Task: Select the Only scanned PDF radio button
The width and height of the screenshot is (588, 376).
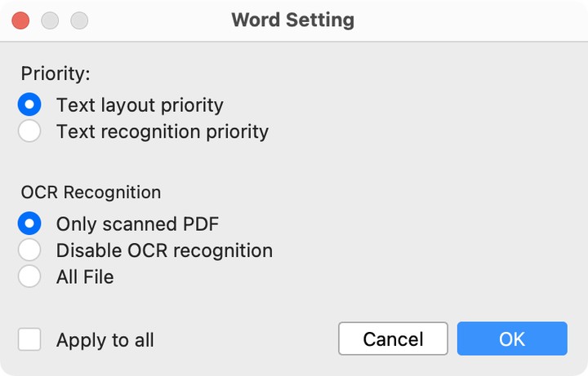Action: click(29, 223)
